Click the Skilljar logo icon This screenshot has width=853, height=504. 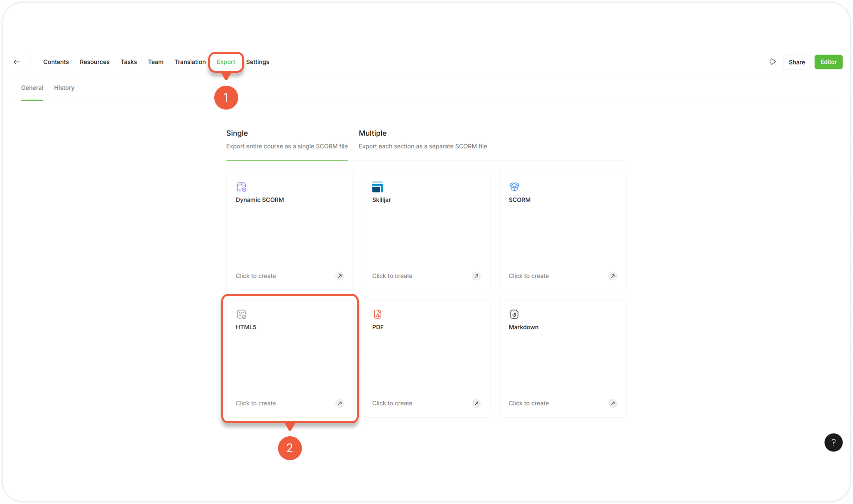[377, 187]
